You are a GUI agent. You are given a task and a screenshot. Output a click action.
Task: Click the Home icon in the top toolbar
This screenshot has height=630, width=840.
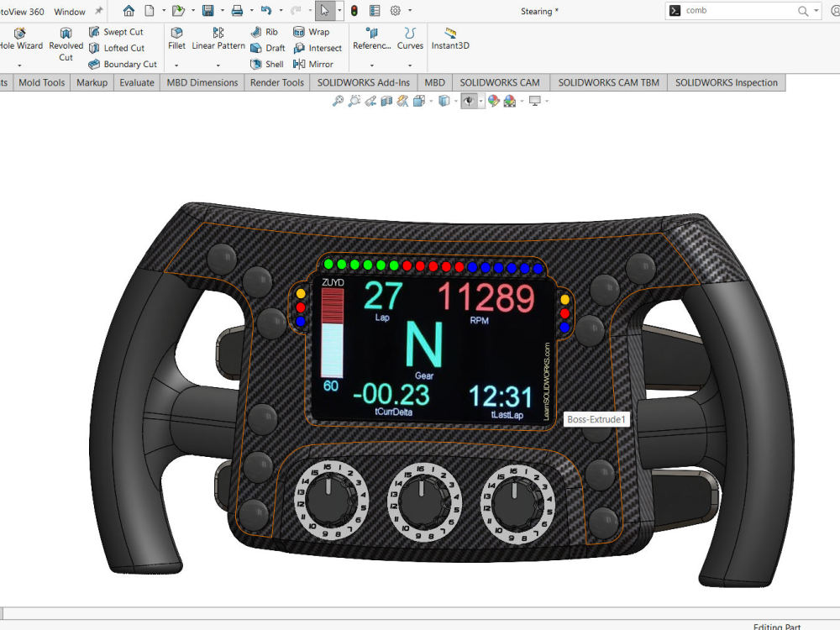coord(129,11)
